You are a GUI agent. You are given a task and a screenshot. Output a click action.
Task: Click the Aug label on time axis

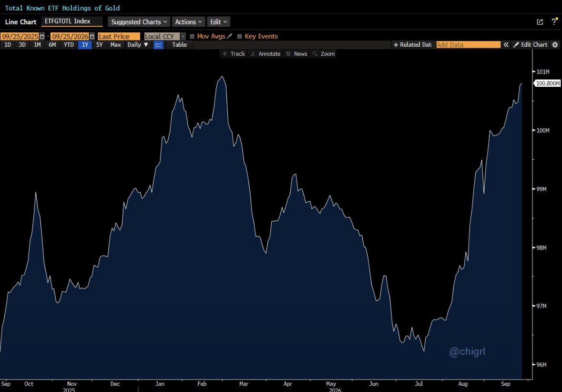click(x=463, y=384)
